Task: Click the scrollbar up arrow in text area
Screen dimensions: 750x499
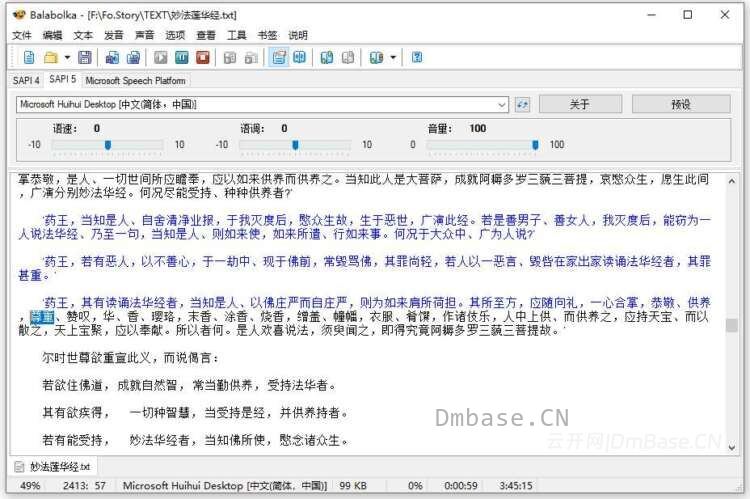Action: pyautogui.click(x=731, y=181)
